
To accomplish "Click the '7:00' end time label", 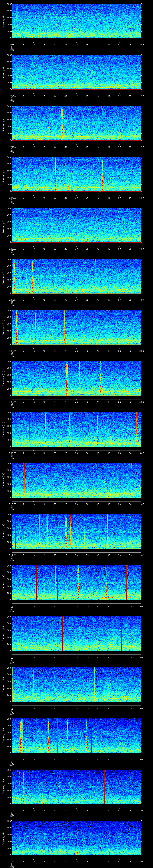I will click(141, 300).
